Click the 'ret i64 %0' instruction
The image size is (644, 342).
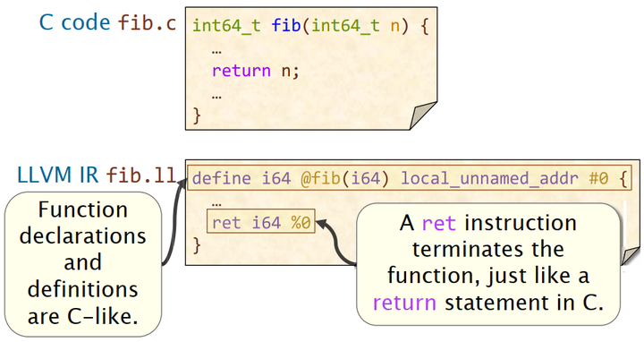coord(261,221)
